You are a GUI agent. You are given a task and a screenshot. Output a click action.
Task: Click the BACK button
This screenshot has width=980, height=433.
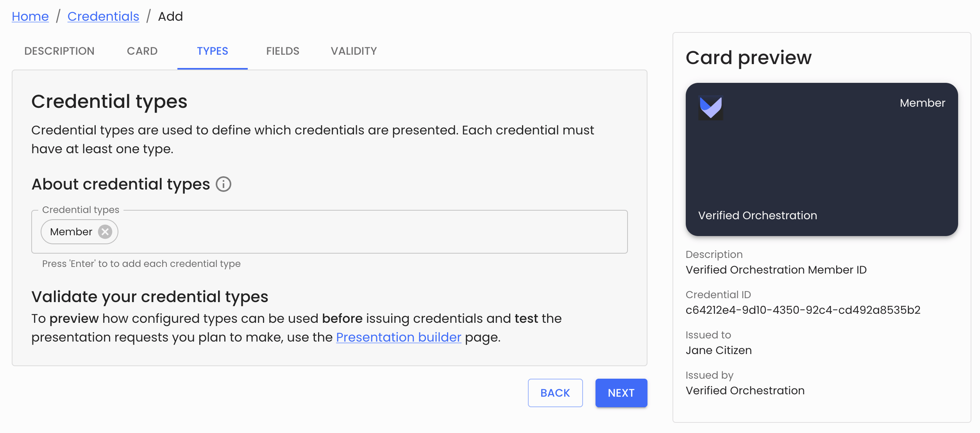[555, 393]
